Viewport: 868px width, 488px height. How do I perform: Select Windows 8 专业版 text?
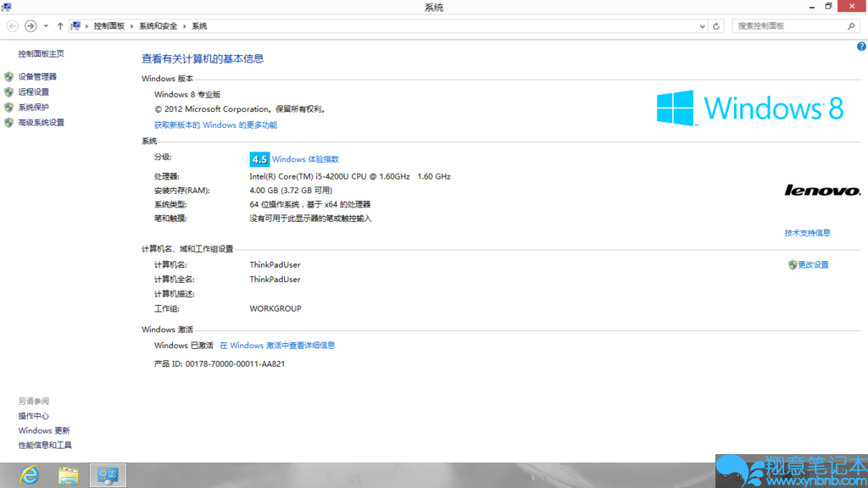[187, 95]
